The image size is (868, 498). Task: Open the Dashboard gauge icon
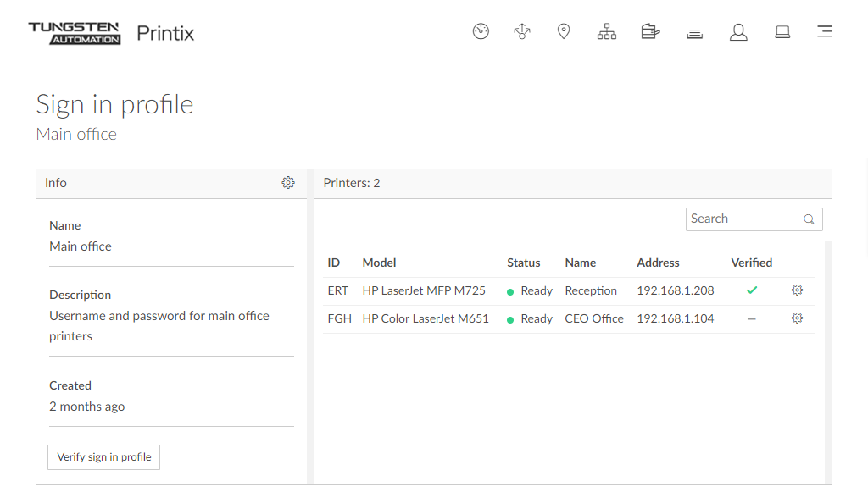(x=481, y=32)
